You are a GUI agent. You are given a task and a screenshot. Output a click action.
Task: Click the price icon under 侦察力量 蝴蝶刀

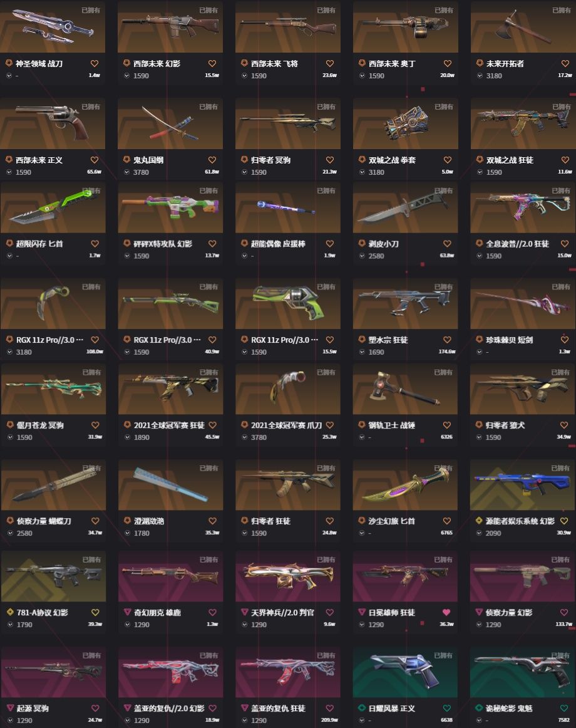[10, 533]
